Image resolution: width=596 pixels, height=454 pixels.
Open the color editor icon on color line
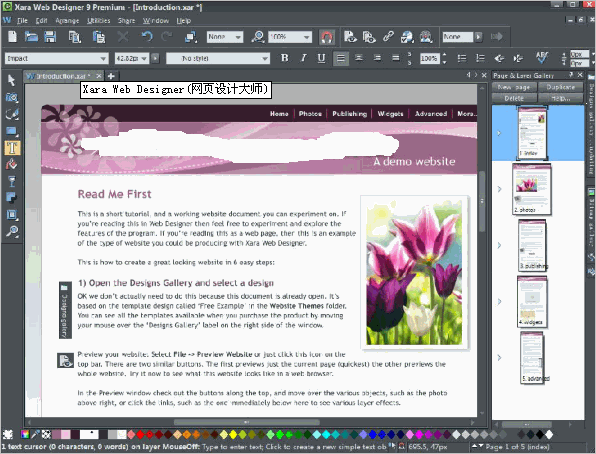pyautogui.click(x=25, y=434)
